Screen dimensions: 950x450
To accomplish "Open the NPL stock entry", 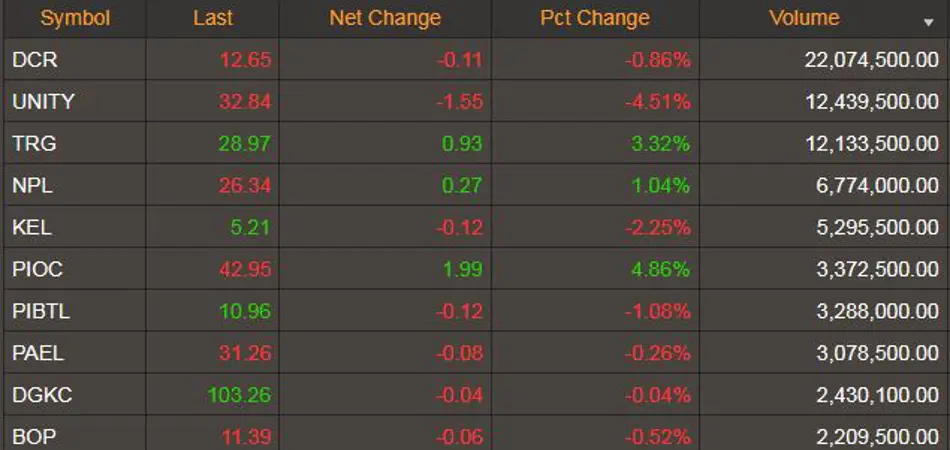I will (x=33, y=185).
